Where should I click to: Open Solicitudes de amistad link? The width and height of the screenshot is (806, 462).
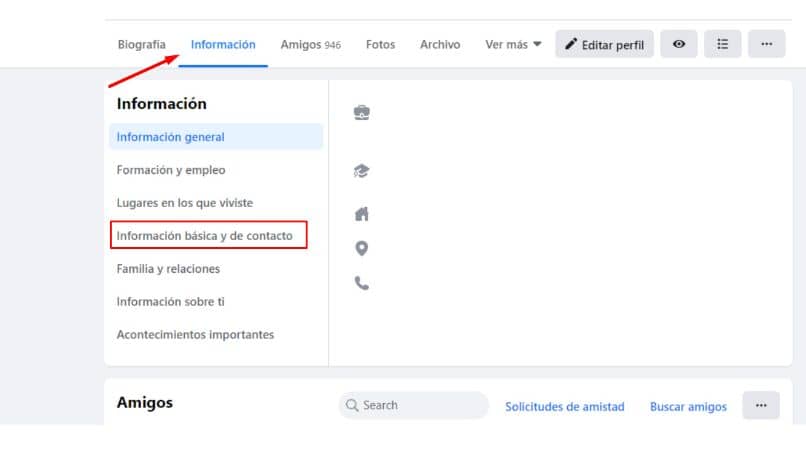click(564, 406)
